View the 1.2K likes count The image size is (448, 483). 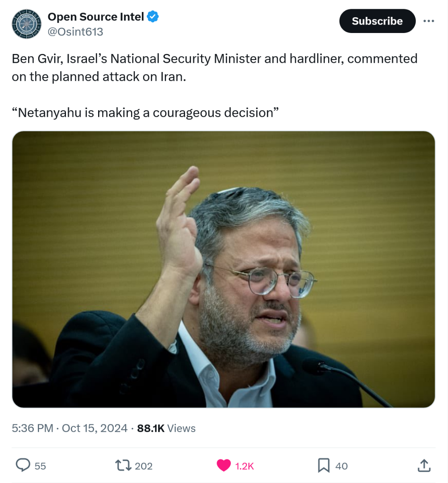[x=245, y=466]
